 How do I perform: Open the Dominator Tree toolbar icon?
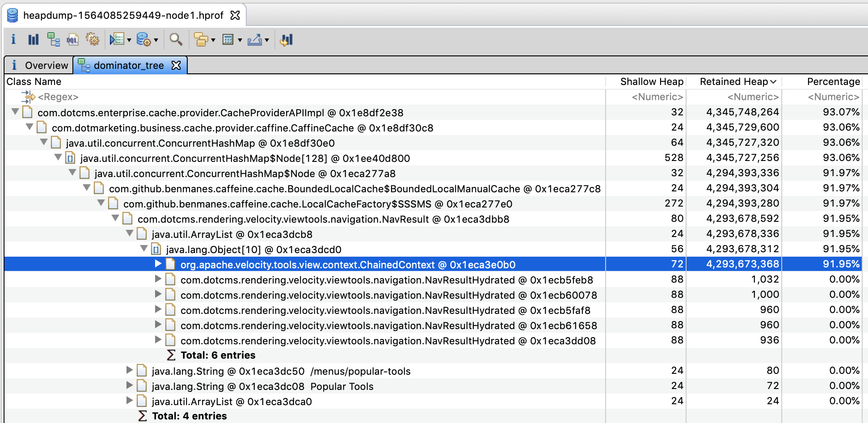coord(54,39)
